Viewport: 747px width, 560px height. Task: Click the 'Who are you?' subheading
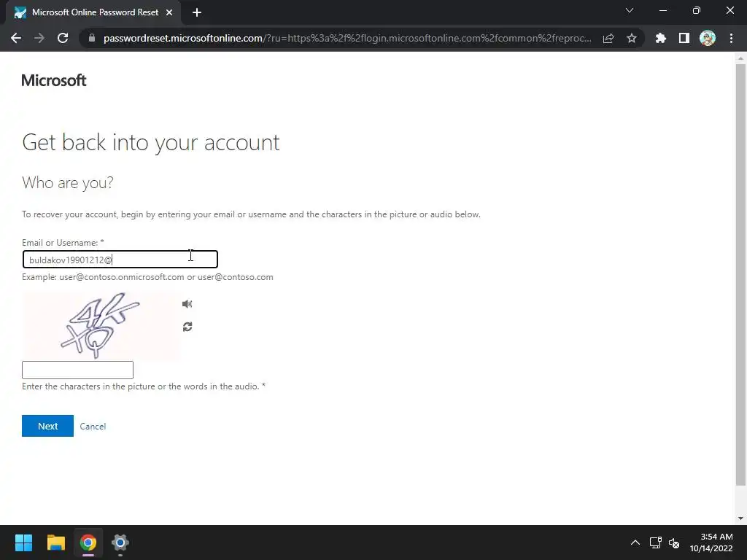pos(68,183)
